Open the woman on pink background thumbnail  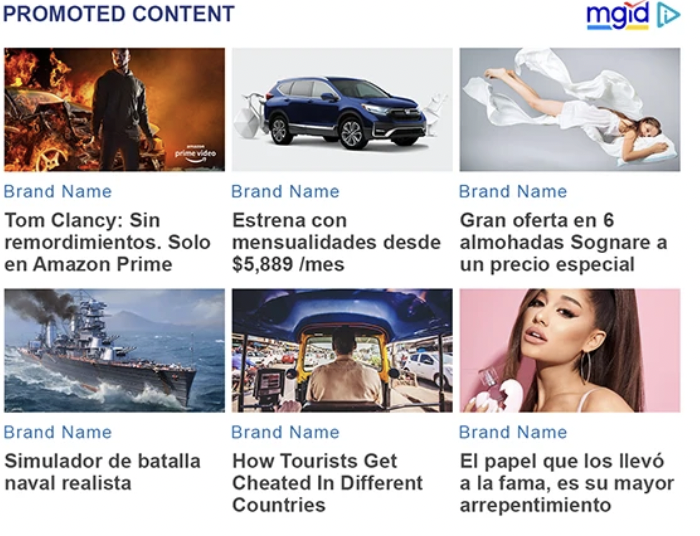tap(570, 350)
